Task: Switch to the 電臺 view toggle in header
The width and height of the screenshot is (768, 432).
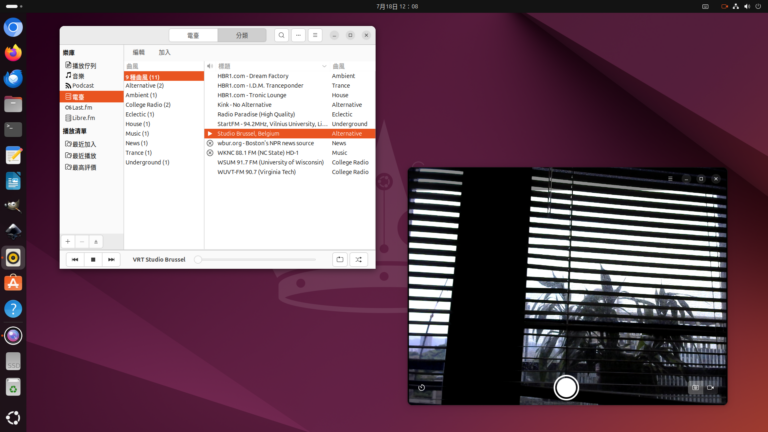Action: pos(193,35)
